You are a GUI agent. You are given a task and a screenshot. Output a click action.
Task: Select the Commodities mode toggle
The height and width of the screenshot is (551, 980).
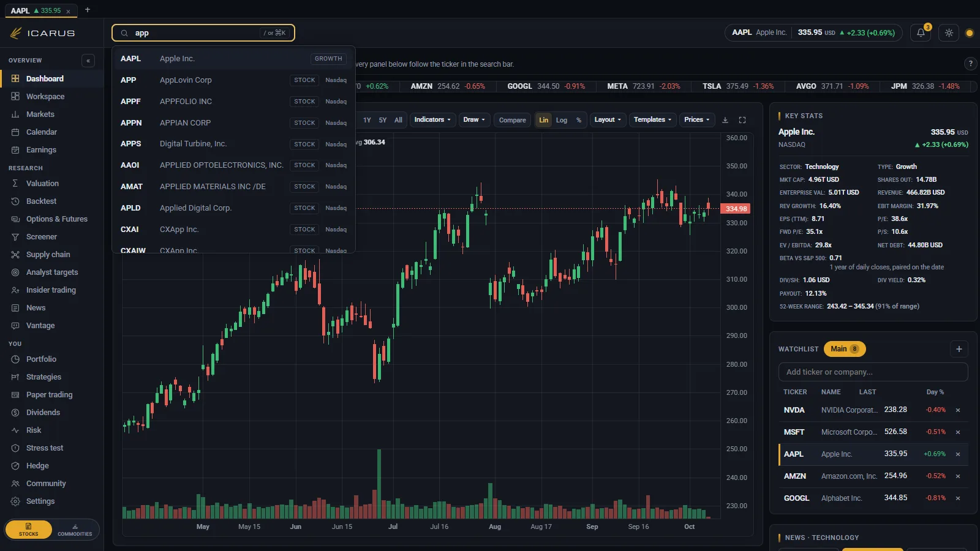pos(75,530)
